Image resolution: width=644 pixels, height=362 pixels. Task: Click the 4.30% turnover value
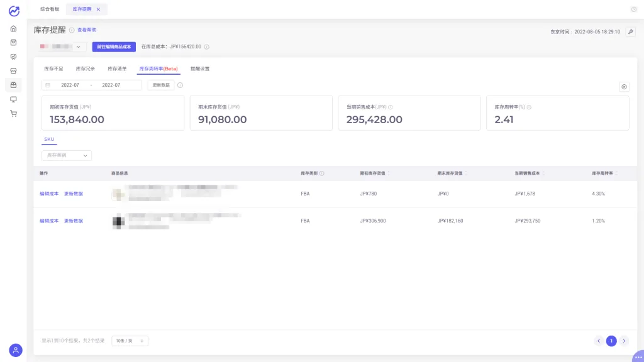pos(599,194)
